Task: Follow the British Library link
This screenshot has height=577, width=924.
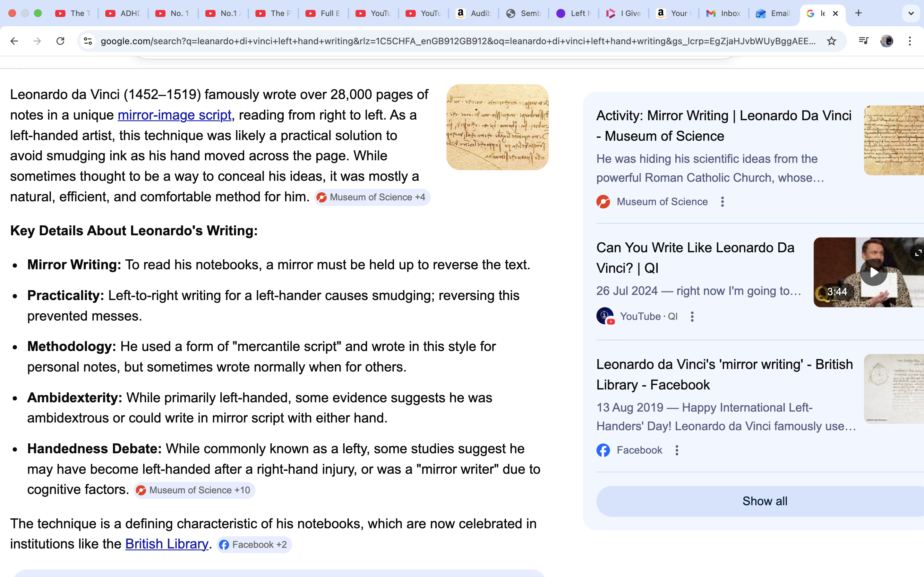Action: (167, 544)
